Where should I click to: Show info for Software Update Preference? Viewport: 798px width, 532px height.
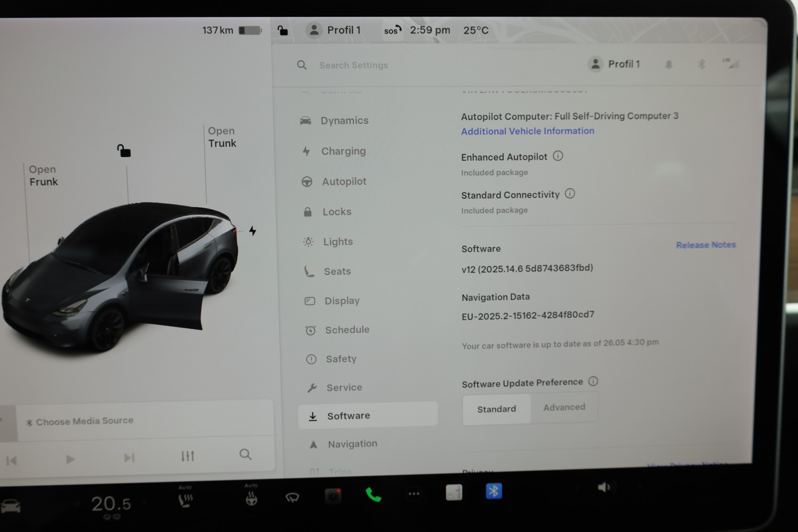pos(593,381)
